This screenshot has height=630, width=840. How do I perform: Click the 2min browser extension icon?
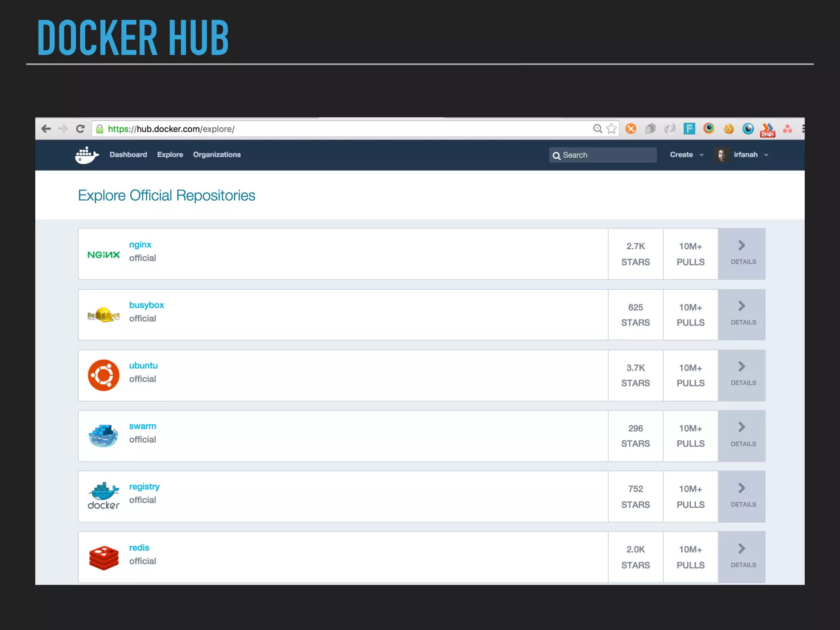coord(767,130)
